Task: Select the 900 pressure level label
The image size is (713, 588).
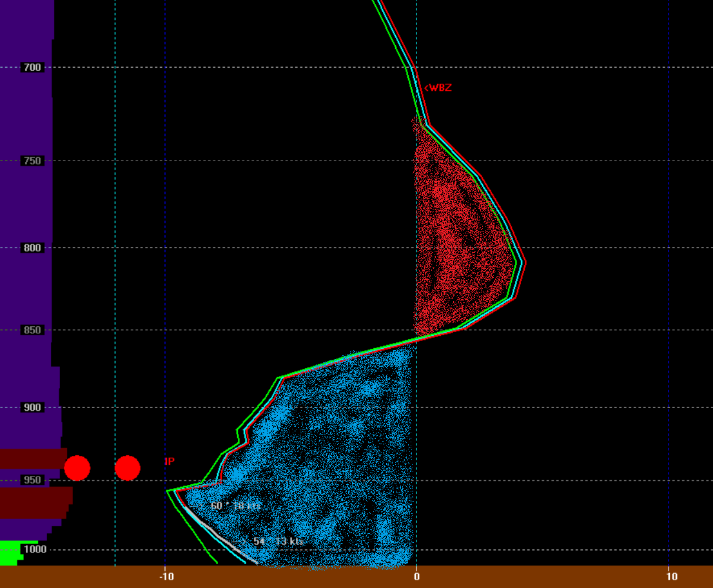Action: tap(31, 407)
